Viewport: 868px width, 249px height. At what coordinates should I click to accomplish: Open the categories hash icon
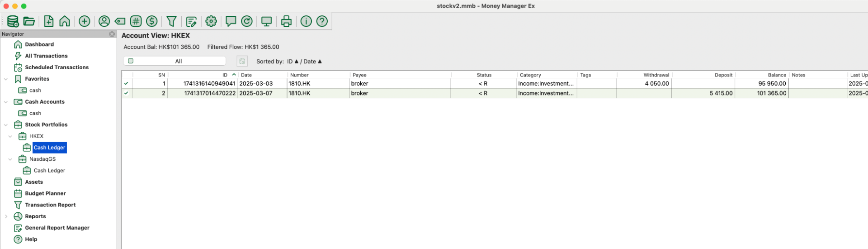coord(136,21)
